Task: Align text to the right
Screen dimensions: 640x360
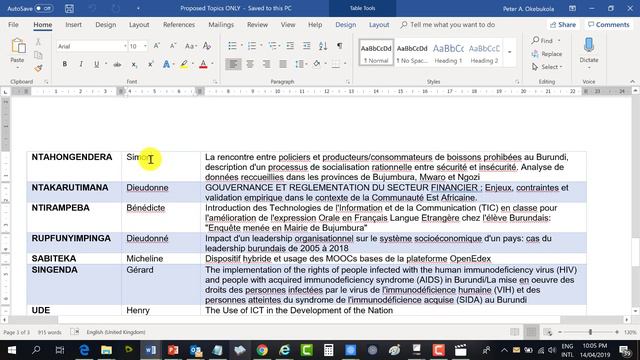Action: [266, 64]
